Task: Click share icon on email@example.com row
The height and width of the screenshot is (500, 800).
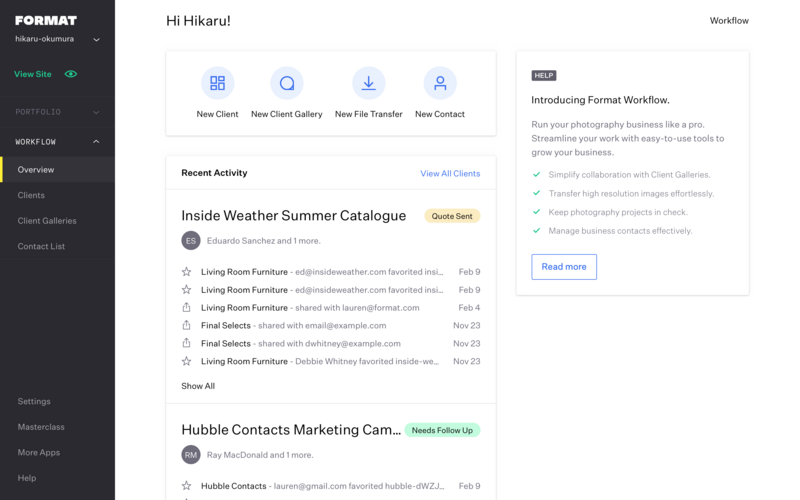Action: point(187,326)
